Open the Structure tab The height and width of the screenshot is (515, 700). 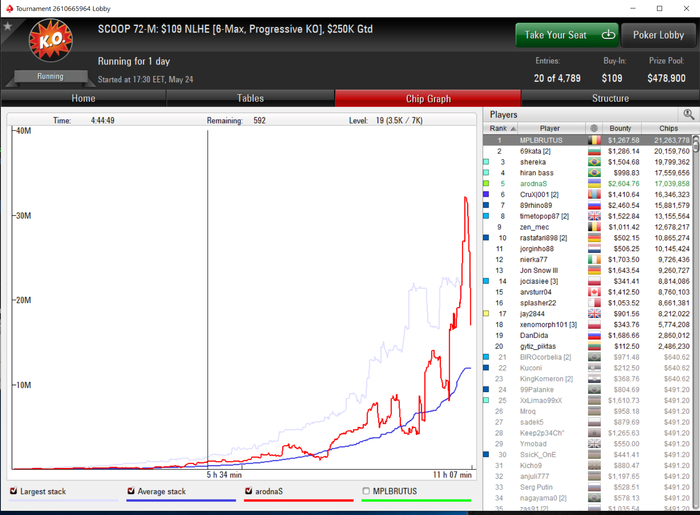tap(610, 98)
